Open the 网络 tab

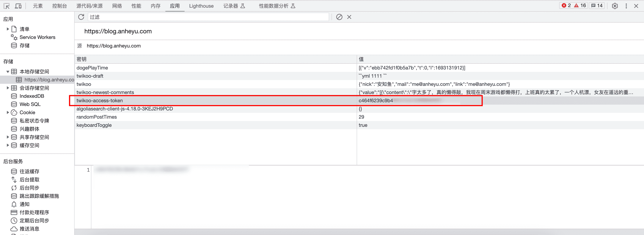117,6
